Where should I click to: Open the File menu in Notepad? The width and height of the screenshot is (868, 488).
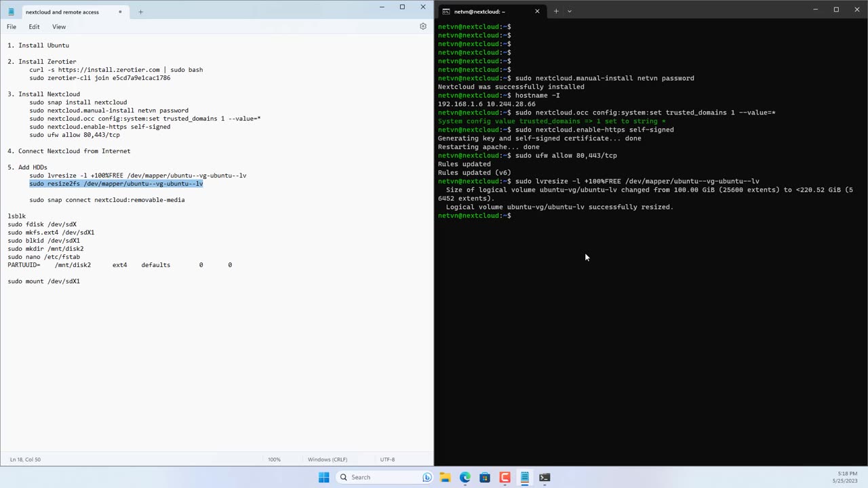click(x=12, y=26)
